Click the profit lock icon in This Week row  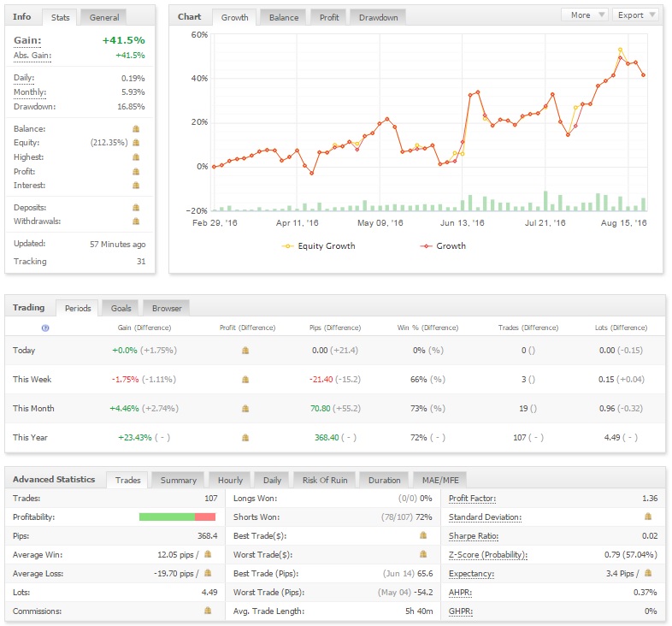245,380
